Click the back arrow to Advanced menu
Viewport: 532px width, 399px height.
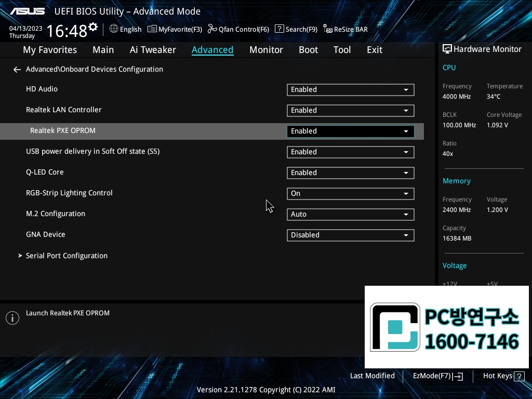[17, 70]
